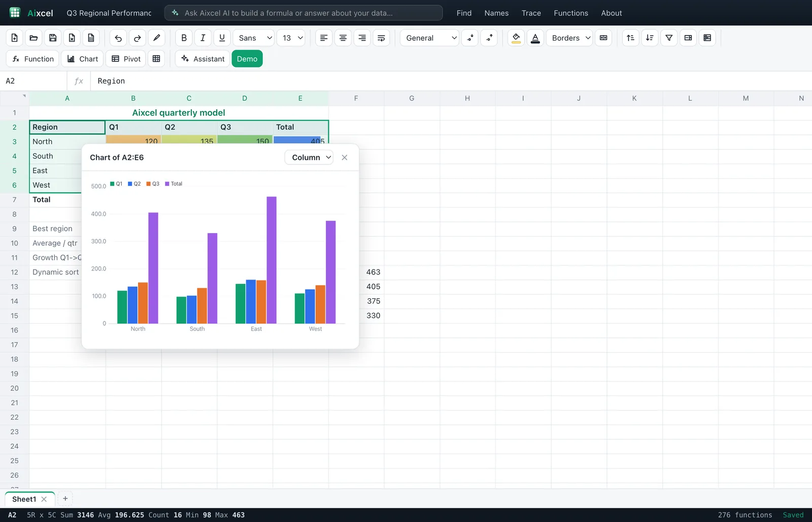Select the 'Best region' cell
Screen dimensions: 812x522
click(x=56, y=229)
